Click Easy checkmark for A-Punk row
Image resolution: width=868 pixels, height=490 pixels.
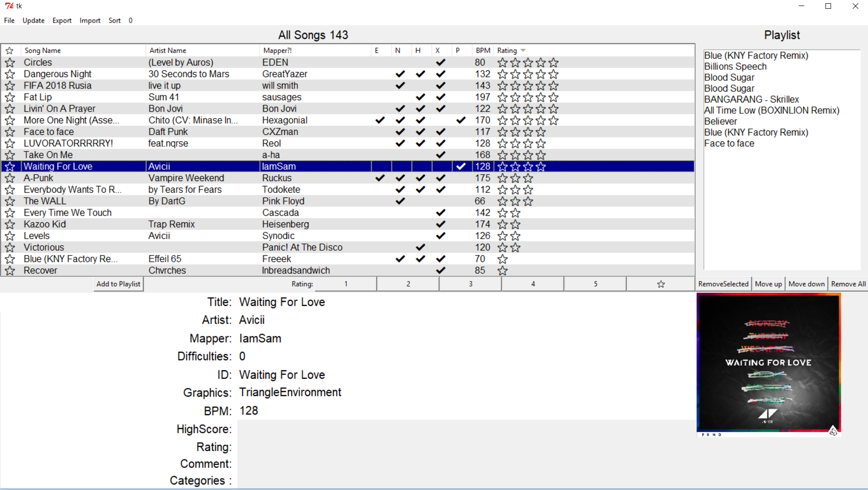point(380,178)
